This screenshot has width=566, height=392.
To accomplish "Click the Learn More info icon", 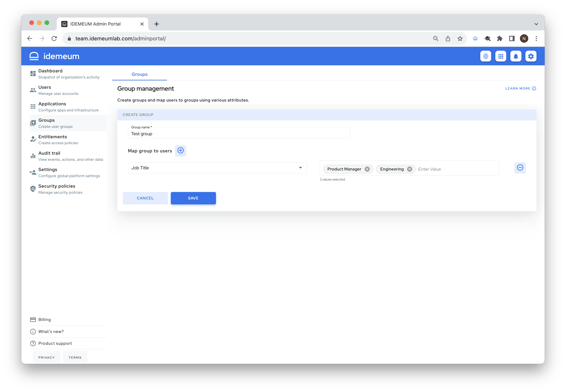I will pyautogui.click(x=534, y=88).
